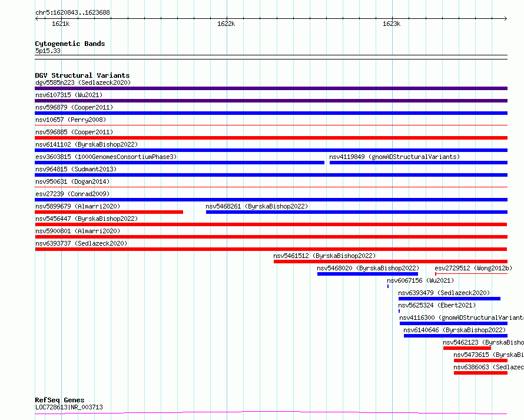Open nsv5468261 (ByrskaBishop2022) variant label
Screen dimensions: 524x420
(x=257, y=206)
